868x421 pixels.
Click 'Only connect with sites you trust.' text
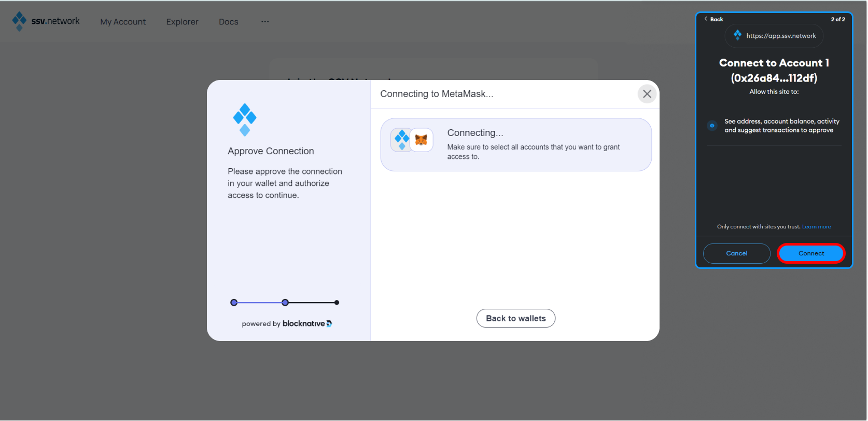click(759, 227)
